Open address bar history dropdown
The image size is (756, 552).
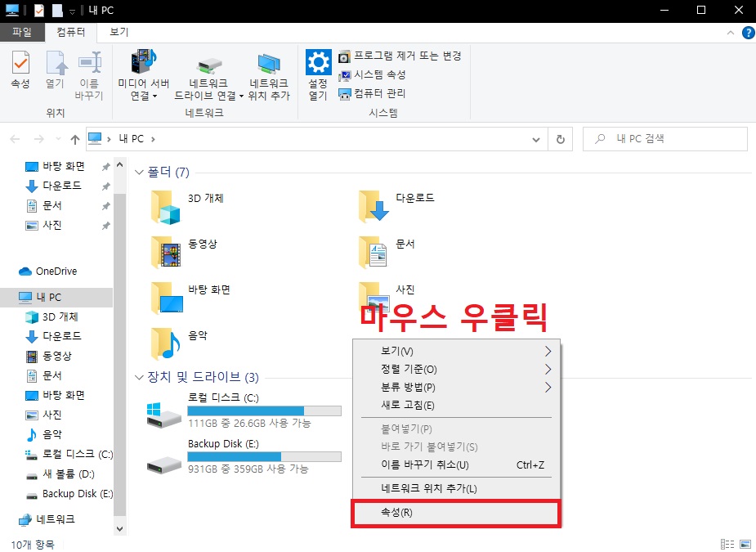pos(535,140)
